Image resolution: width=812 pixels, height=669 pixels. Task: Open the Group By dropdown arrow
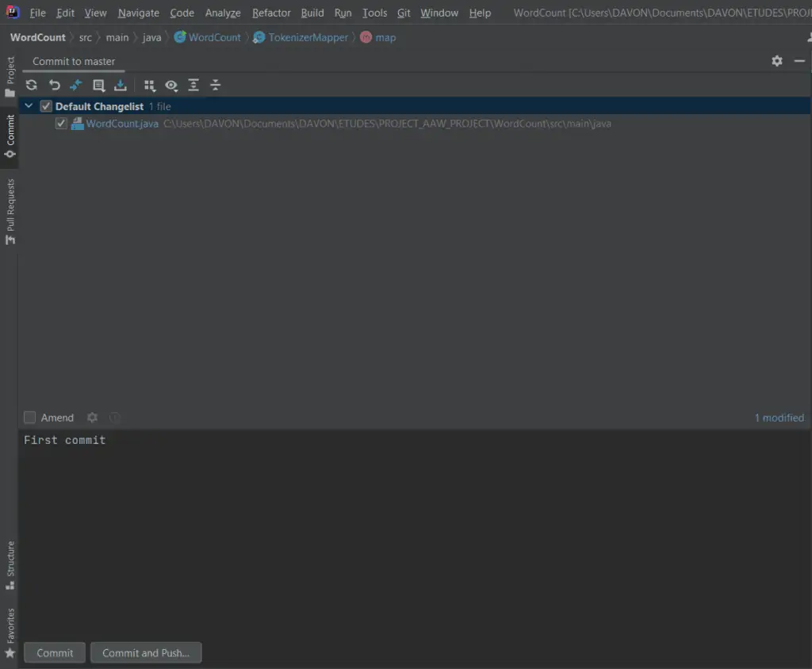coord(155,90)
